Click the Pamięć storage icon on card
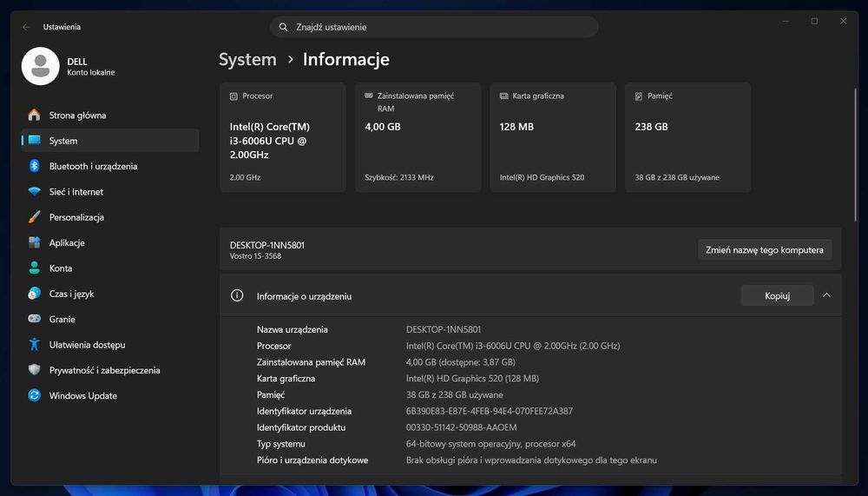Image resolution: width=868 pixels, height=496 pixels. click(638, 96)
